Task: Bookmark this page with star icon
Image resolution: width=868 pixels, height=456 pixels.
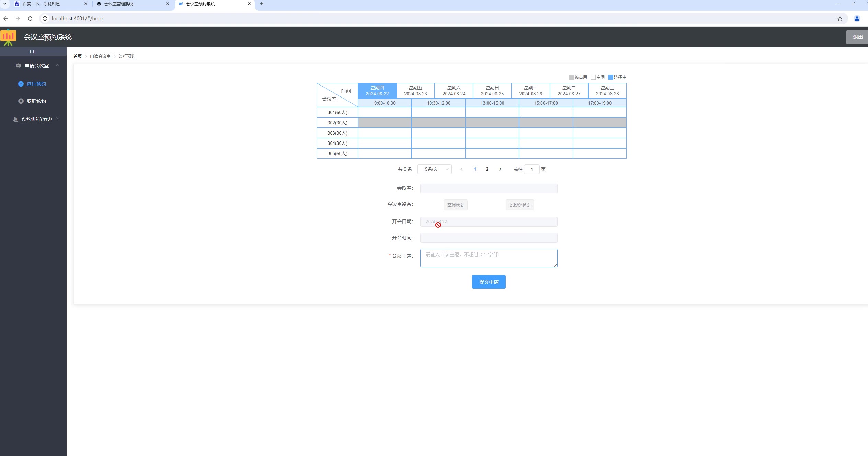Action: [840, 19]
